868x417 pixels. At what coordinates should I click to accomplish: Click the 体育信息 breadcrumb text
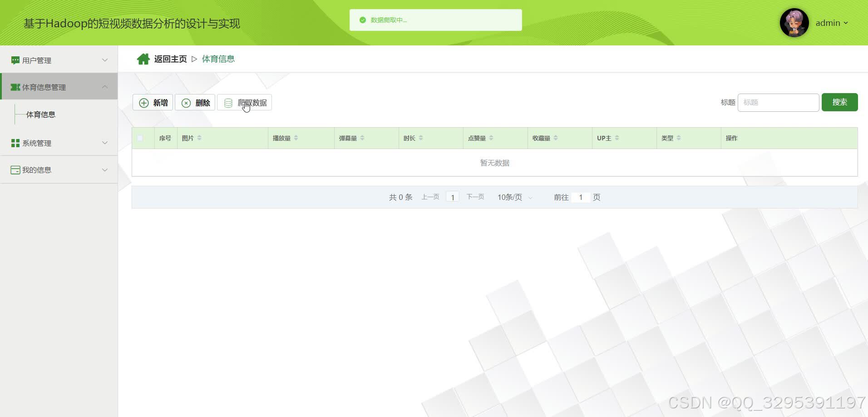coord(218,59)
